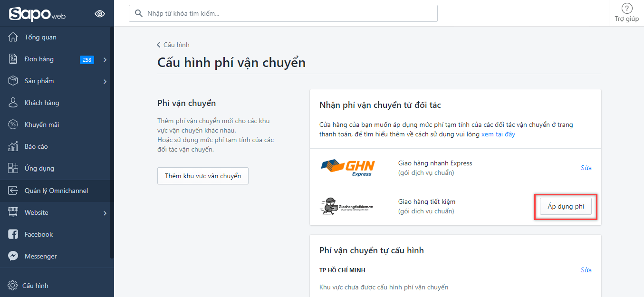This screenshot has height=297, width=644.
Task: Click the Sản phẩm box icon
Action: (13, 81)
